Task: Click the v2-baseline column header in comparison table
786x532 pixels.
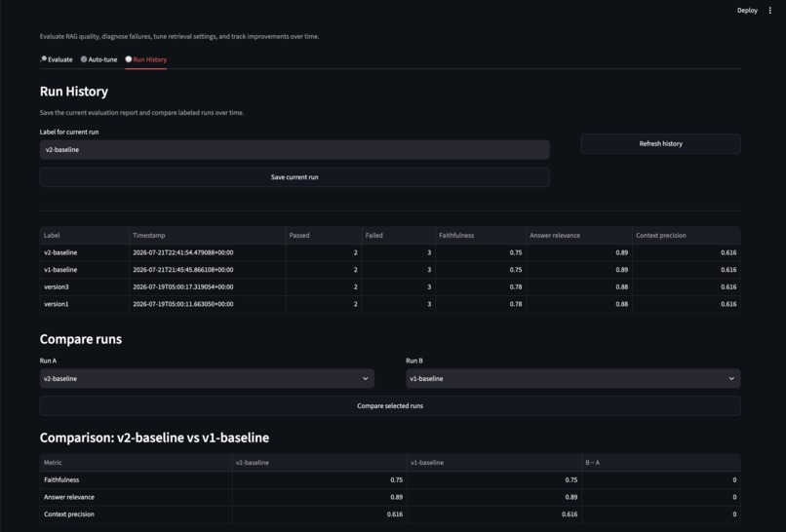Action: coord(319,463)
